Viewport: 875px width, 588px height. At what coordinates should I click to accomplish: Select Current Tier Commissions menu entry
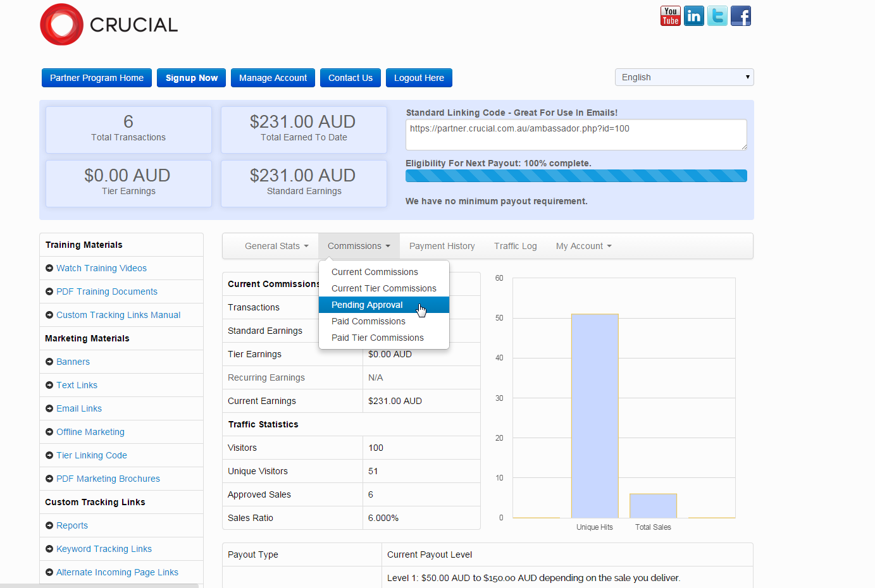(384, 288)
